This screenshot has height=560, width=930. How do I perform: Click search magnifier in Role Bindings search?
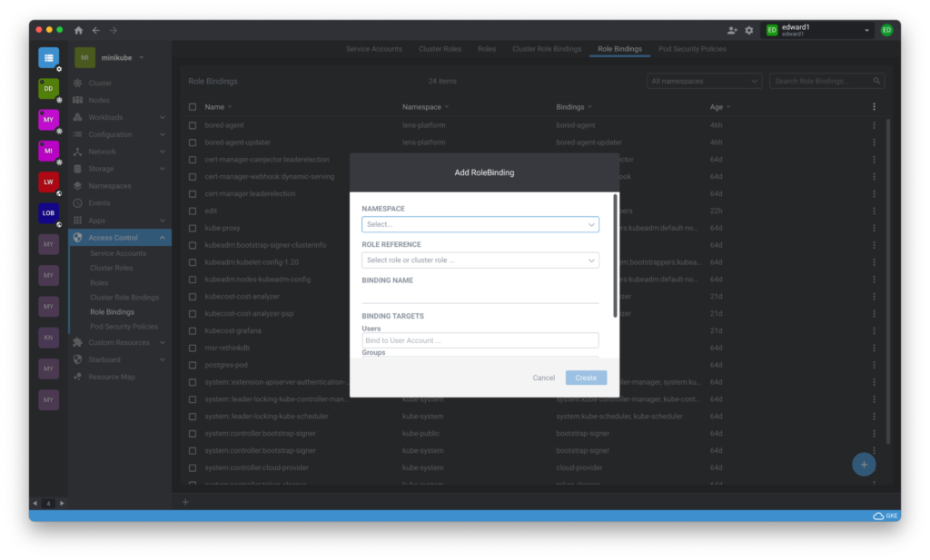(877, 82)
